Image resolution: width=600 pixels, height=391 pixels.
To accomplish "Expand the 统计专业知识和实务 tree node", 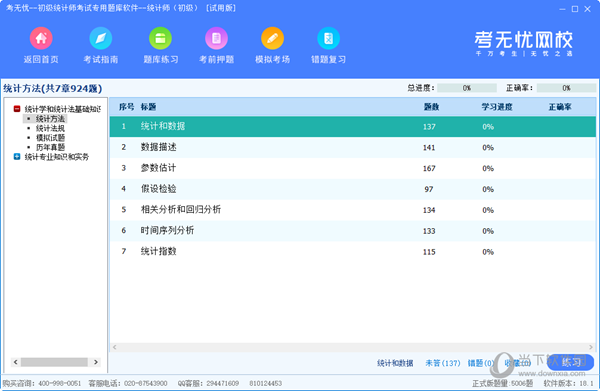I will point(17,156).
